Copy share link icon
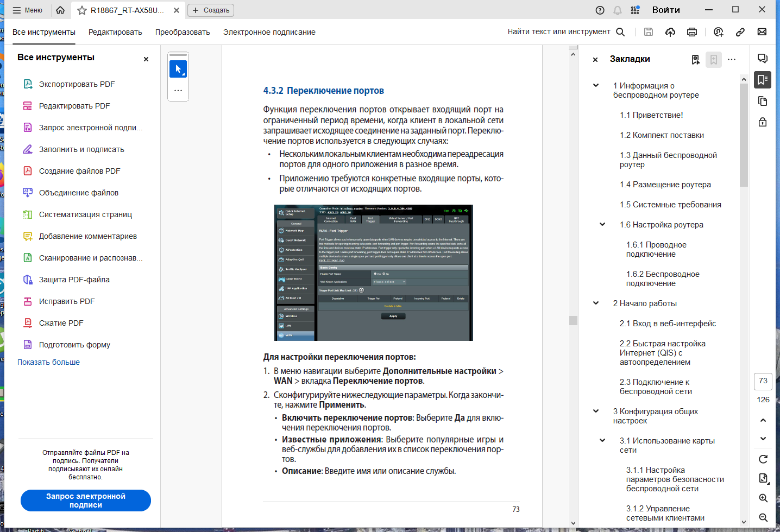 [x=740, y=32]
